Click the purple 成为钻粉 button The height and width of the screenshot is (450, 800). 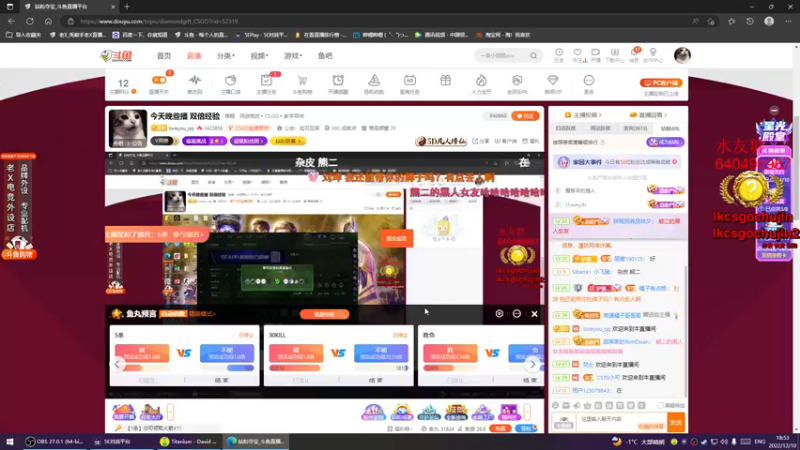point(665,142)
